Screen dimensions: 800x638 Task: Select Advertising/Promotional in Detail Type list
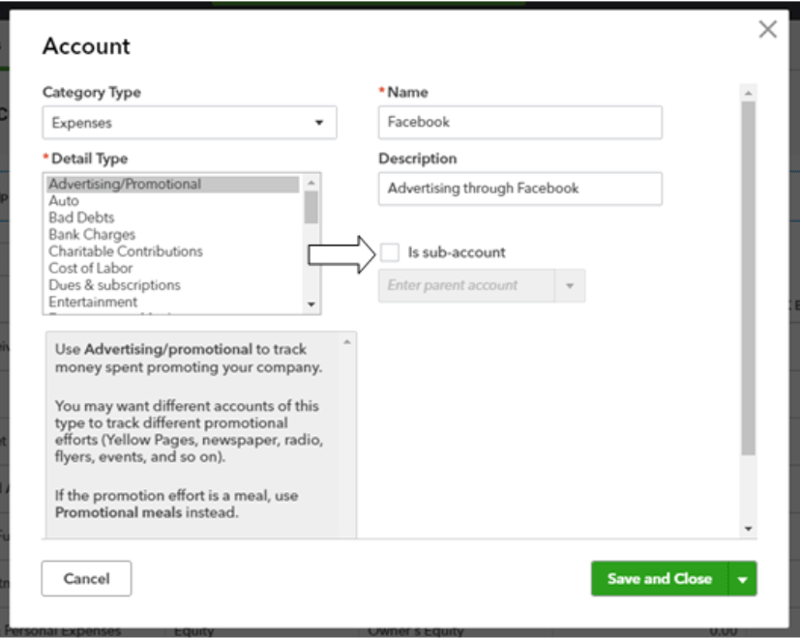point(173,184)
